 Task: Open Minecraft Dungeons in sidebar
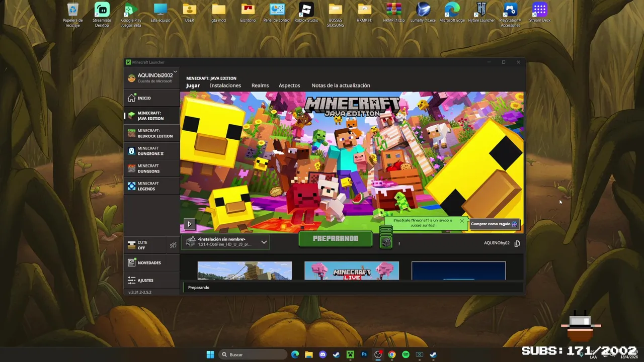point(151,168)
